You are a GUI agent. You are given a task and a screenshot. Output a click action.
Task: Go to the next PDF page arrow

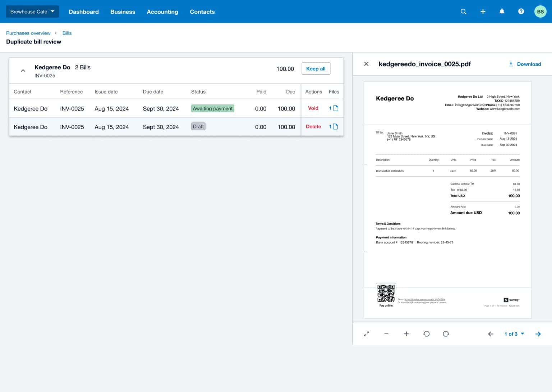coord(538,334)
